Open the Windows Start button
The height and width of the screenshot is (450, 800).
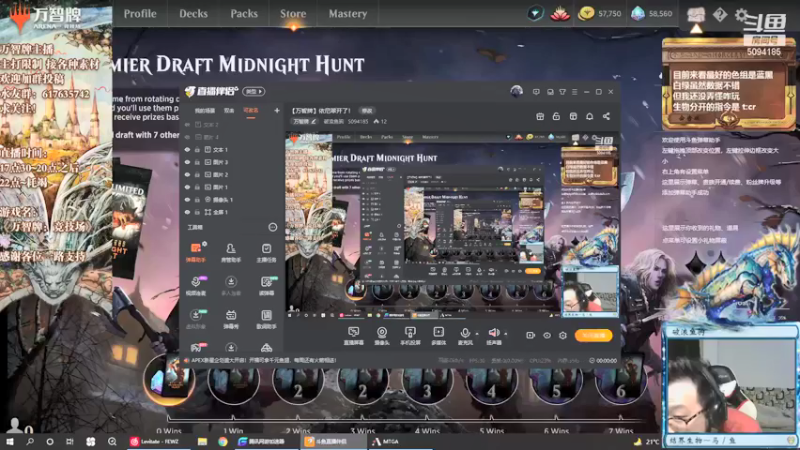click(10, 441)
